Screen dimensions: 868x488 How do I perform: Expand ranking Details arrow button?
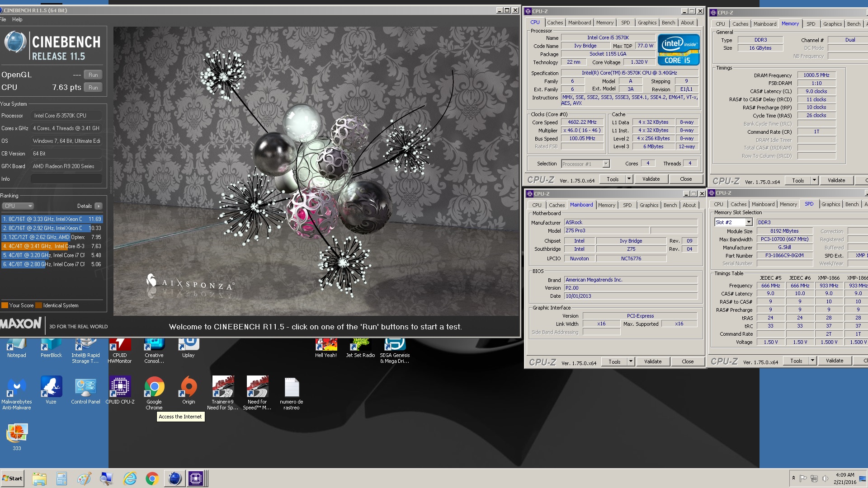pyautogui.click(x=98, y=206)
